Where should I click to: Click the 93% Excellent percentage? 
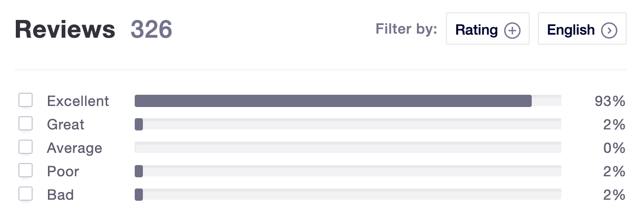pyautogui.click(x=610, y=101)
